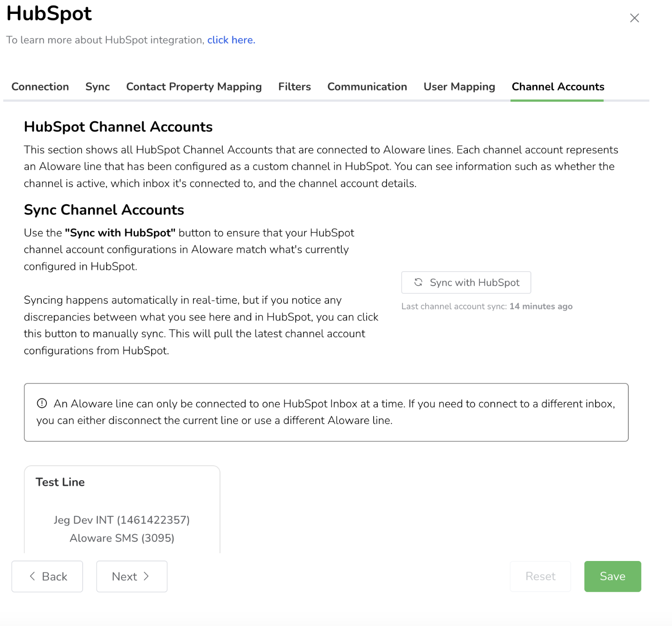Viewport: 672px width, 626px height.
Task: Select the Communication tab
Action: click(x=367, y=87)
